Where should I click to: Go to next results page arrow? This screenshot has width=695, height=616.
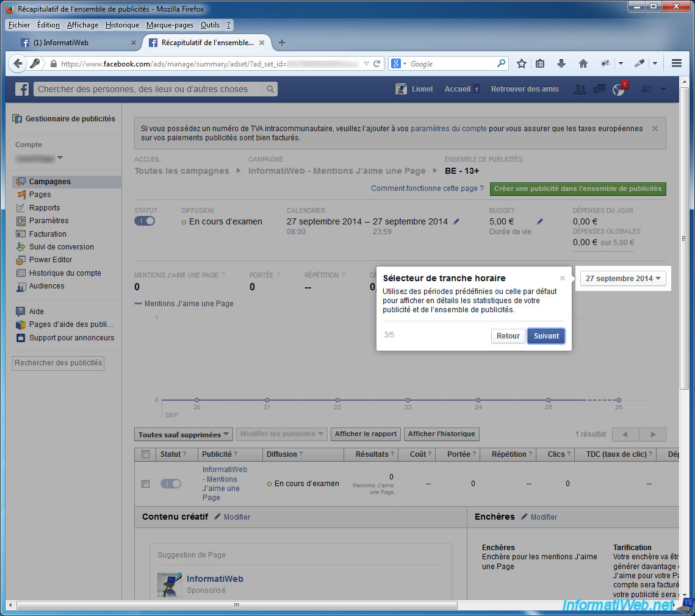[652, 434]
